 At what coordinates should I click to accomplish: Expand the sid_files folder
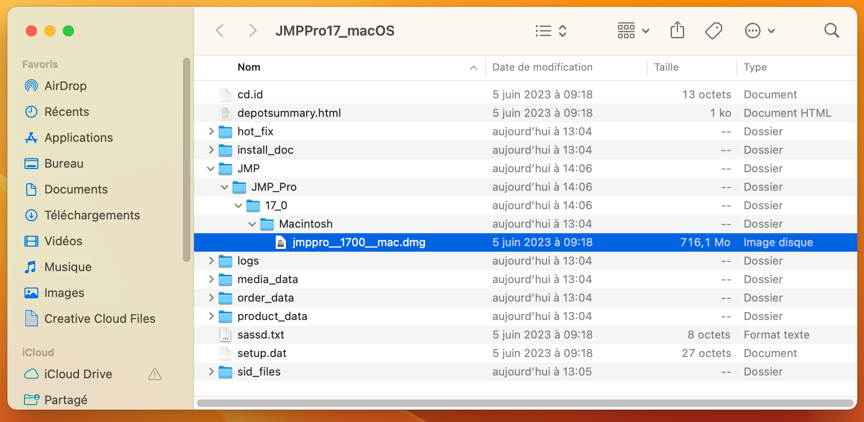[x=211, y=372]
